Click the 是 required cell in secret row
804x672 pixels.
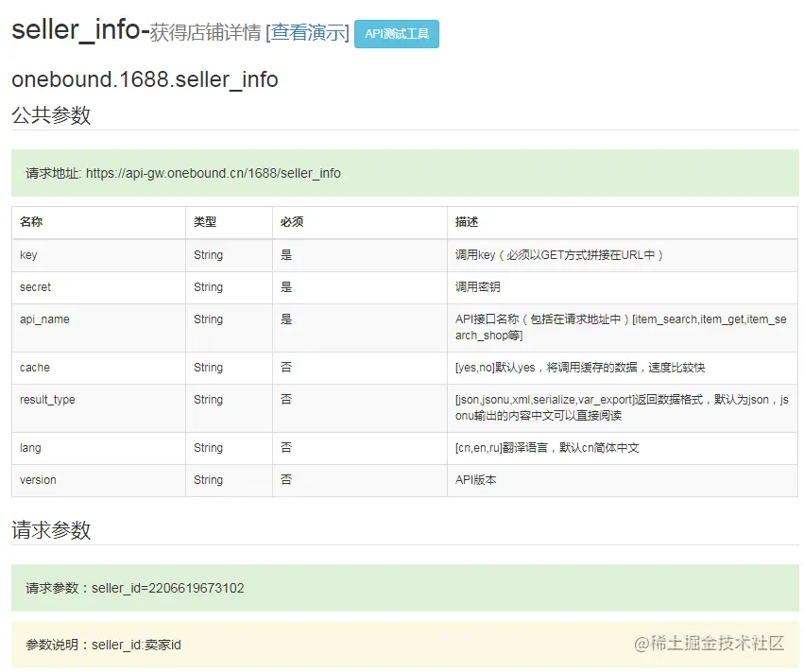pos(359,287)
